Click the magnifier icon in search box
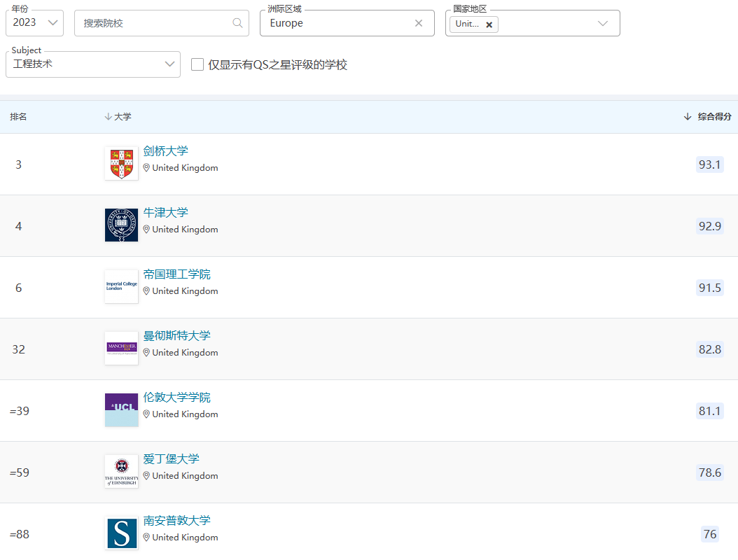Image resolution: width=738 pixels, height=560 pixels. 237,23
